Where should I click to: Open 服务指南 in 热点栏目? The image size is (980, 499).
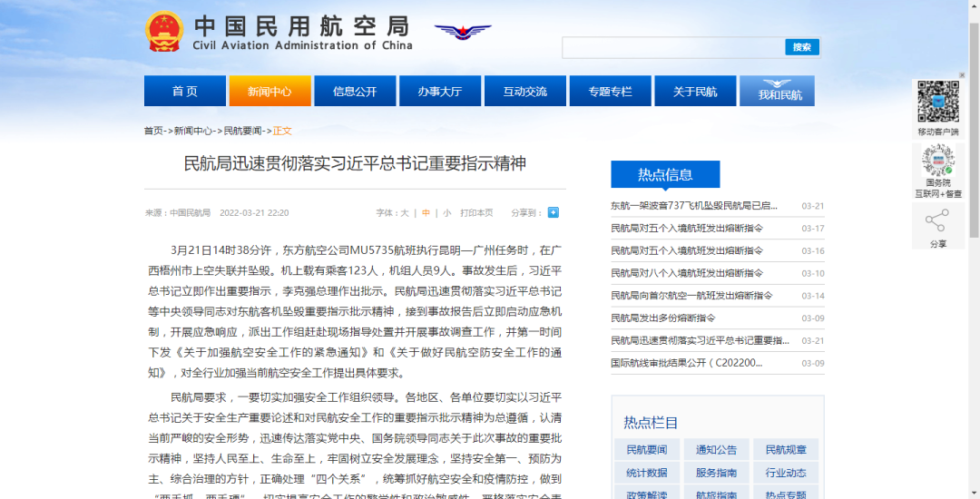point(716,472)
